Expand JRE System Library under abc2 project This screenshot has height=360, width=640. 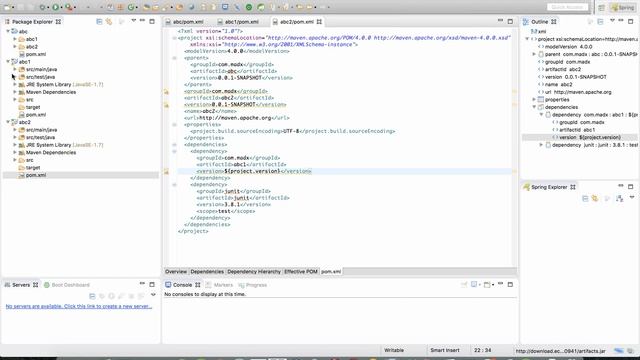(15, 145)
